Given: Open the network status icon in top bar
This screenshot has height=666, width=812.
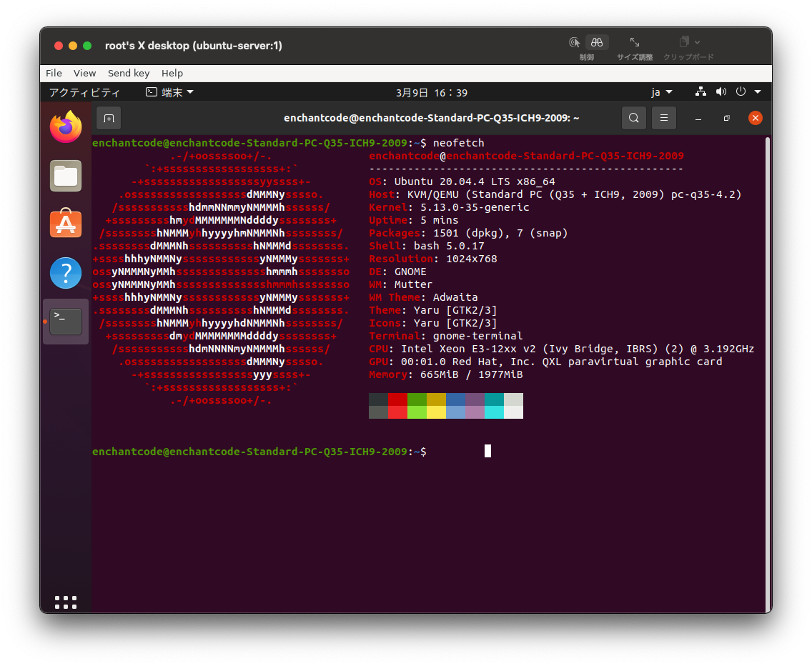Looking at the screenshot, I should (x=700, y=91).
